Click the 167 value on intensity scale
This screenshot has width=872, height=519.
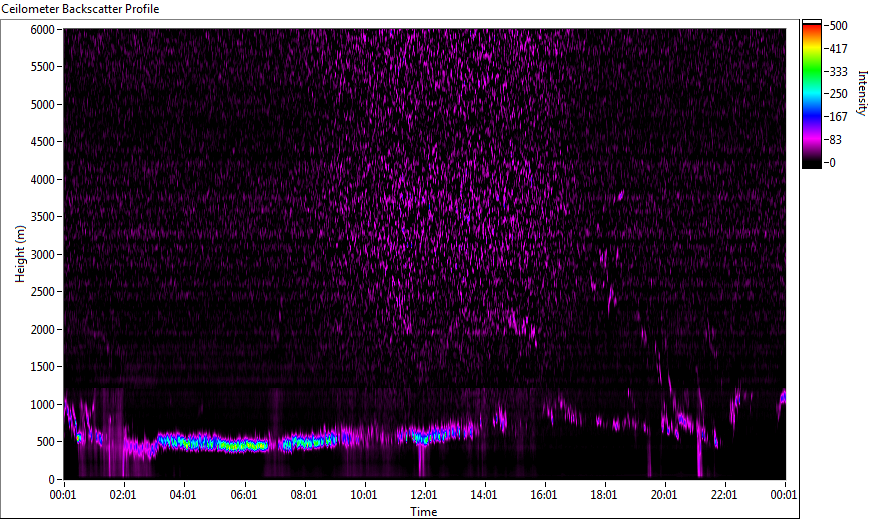tap(838, 117)
